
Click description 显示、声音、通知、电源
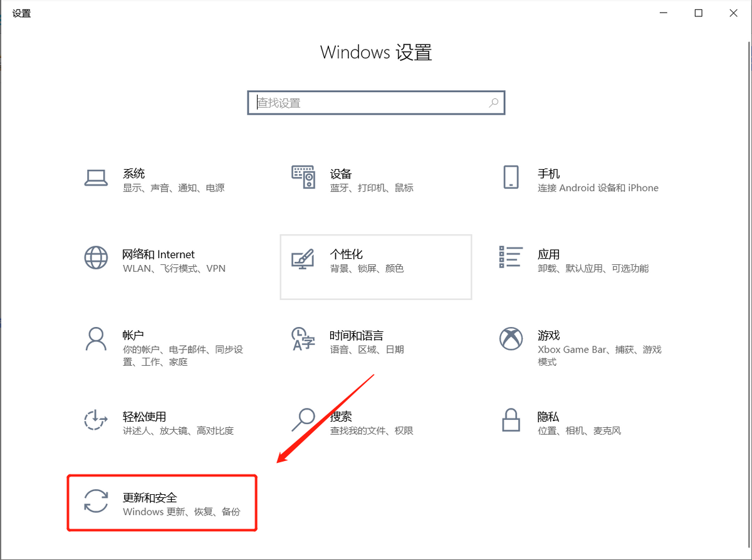pos(174,187)
